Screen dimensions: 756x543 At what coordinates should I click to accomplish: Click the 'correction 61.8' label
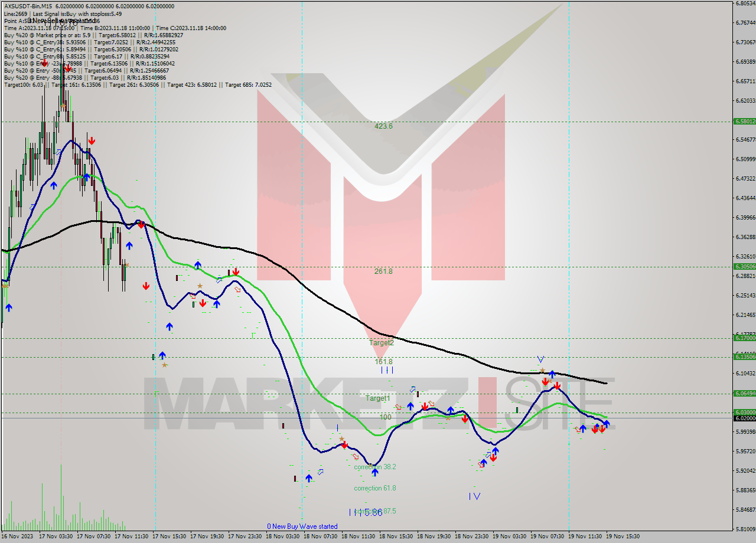375,488
